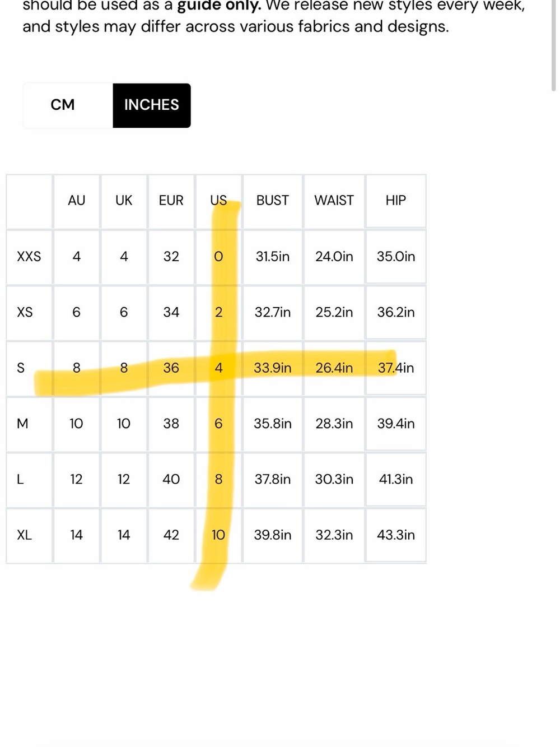560x747 pixels.
Task: Click the EUR 40 size cell
Action: pos(171,480)
